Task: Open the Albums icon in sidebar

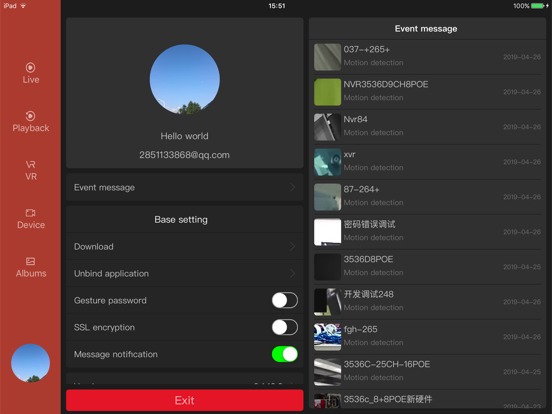Action: [x=31, y=261]
